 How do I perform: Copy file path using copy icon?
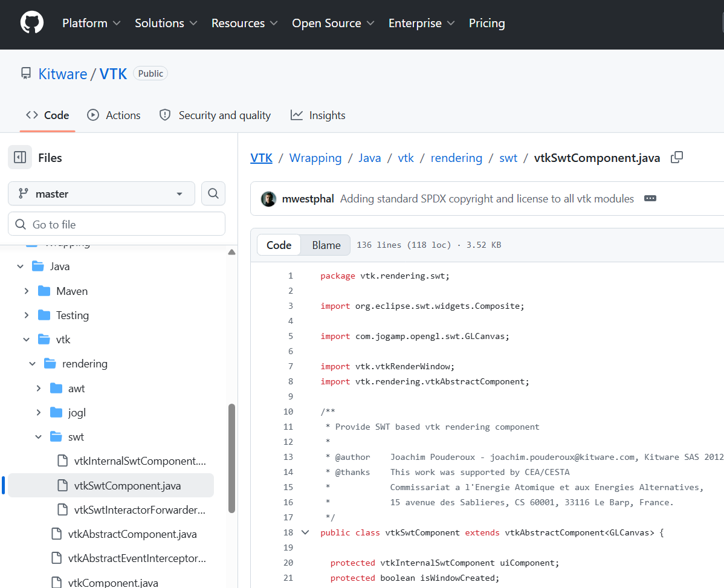(x=677, y=158)
